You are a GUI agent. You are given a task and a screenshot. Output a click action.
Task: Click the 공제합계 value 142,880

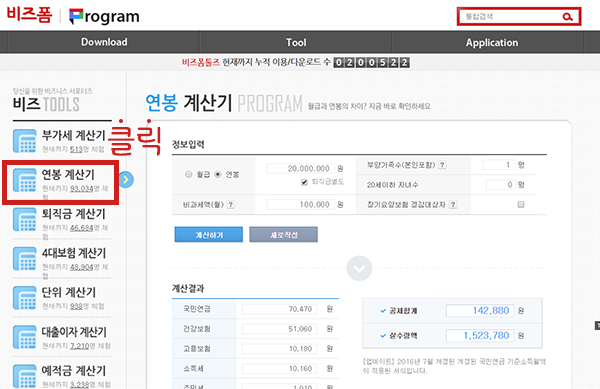pyautogui.click(x=480, y=311)
